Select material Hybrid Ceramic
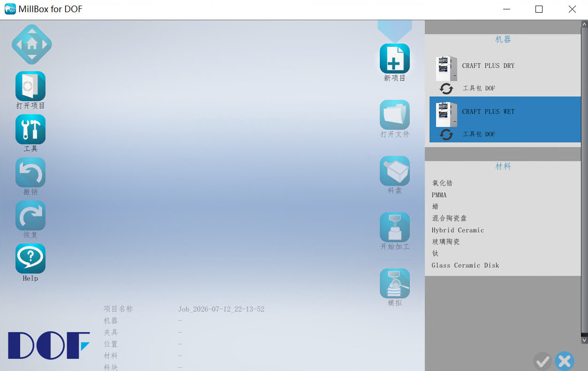The image size is (588, 371). point(458,230)
